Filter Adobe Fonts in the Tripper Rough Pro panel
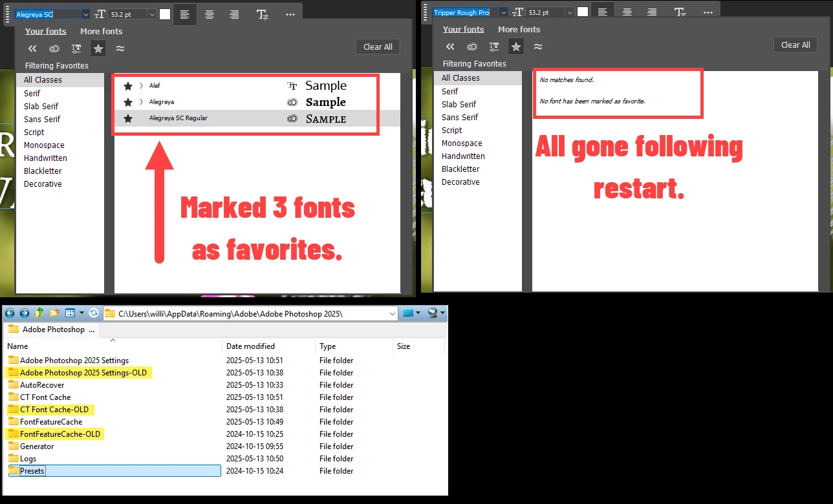 pyautogui.click(x=472, y=47)
